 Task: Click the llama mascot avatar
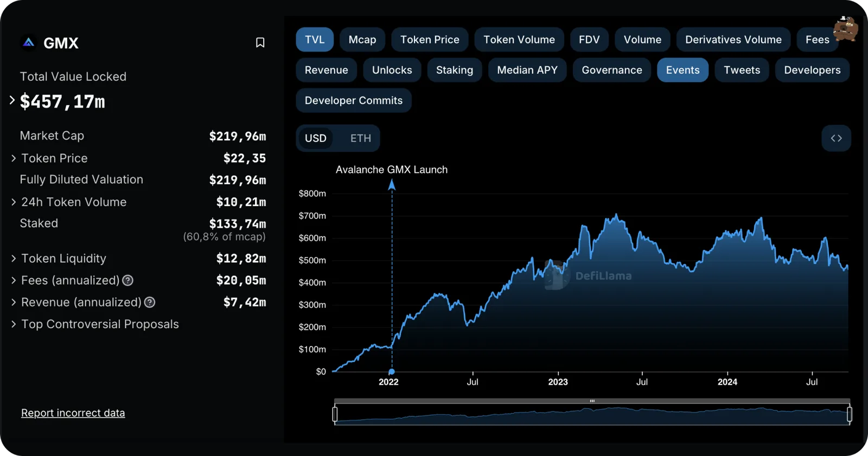pos(845,28)
